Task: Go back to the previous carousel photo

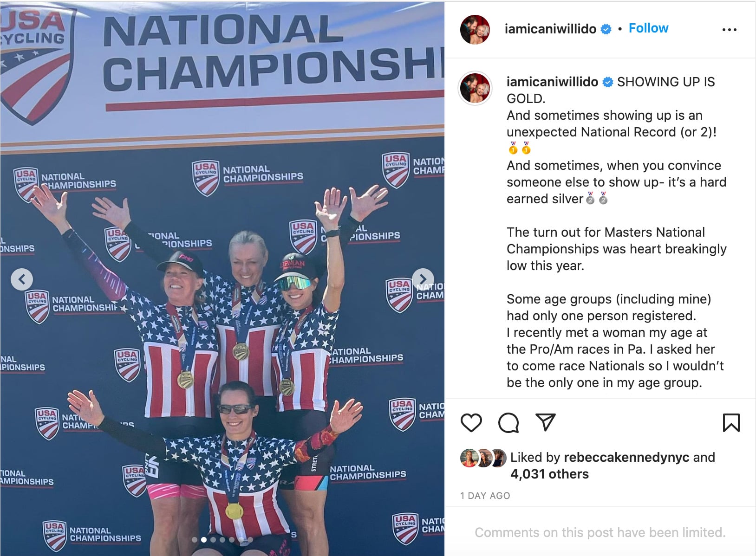Action: [x=22, y=279]
